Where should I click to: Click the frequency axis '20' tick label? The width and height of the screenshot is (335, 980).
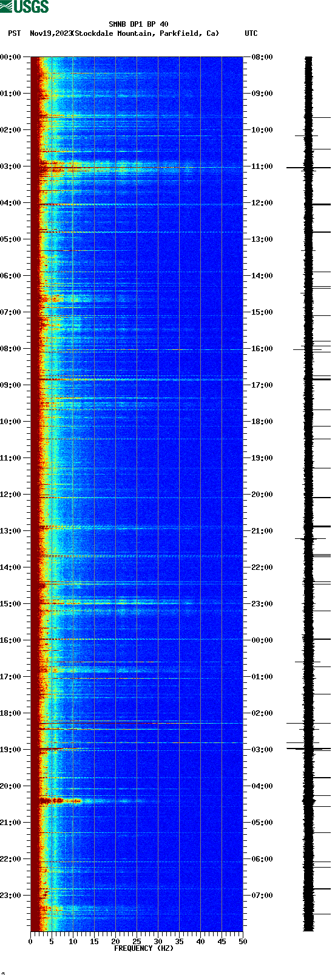[115, 942]
